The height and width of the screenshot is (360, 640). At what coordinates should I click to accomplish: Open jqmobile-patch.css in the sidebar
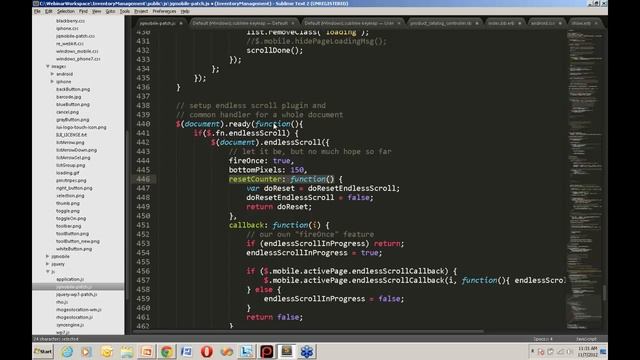coord(75,36)
